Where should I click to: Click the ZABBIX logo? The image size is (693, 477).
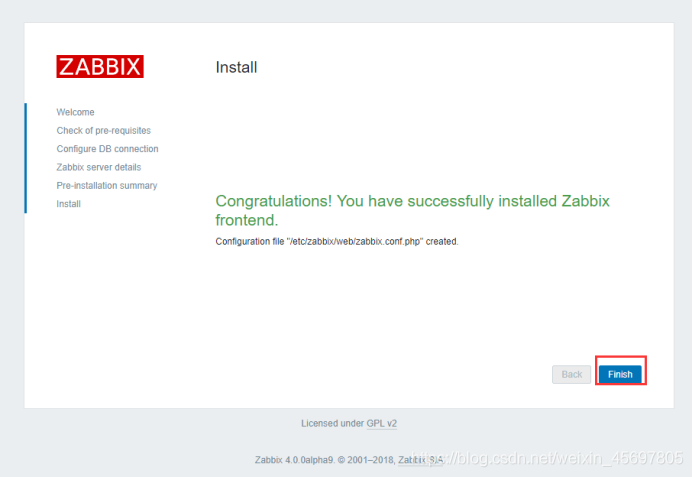(x=100, y=66)
